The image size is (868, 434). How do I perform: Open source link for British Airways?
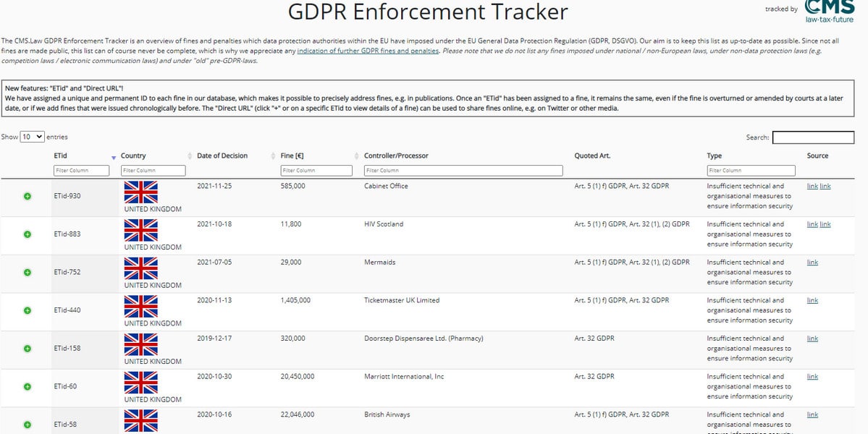(x=812, y=415)
